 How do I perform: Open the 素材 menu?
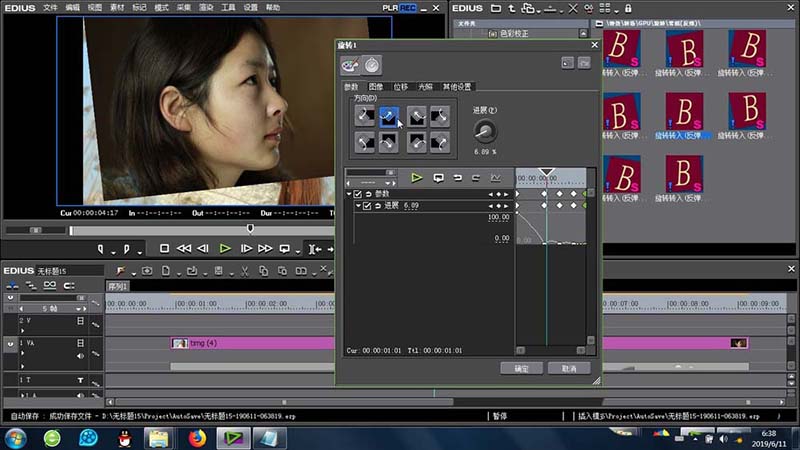pos(117,8)
